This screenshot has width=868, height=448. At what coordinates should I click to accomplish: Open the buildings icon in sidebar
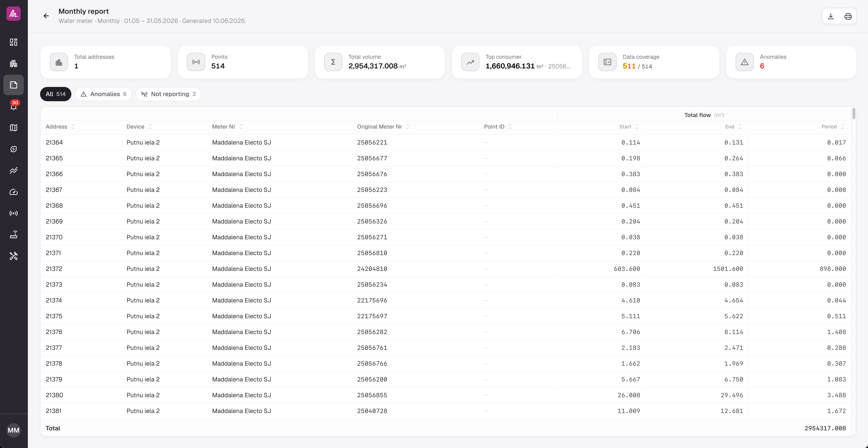coord(13,63)
